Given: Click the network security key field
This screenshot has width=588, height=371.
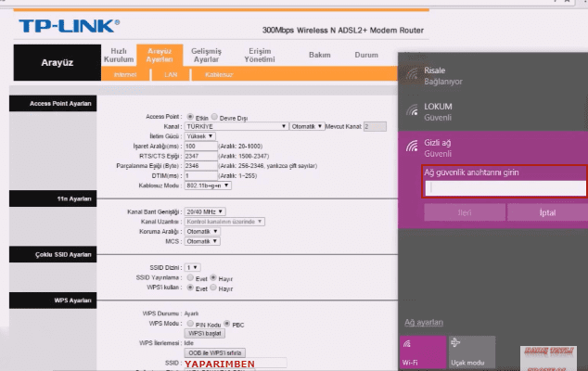Looking at the screenshot, I should [x=505, y=188].
